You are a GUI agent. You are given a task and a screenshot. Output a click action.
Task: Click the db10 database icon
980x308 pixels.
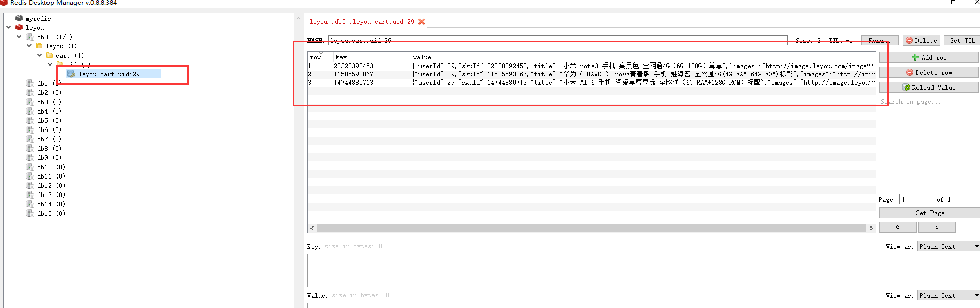(x=30, y=167)
